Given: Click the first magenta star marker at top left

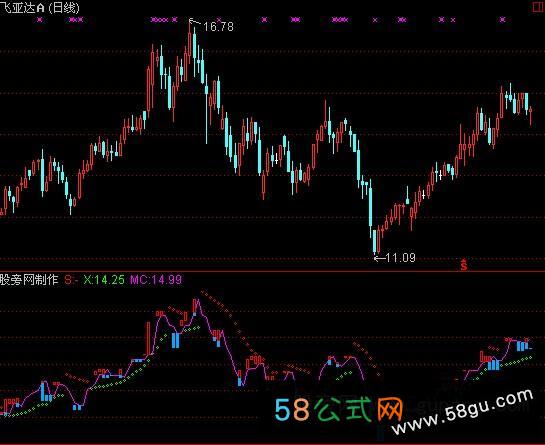Looking at the screenshot, I should point(39,20).
